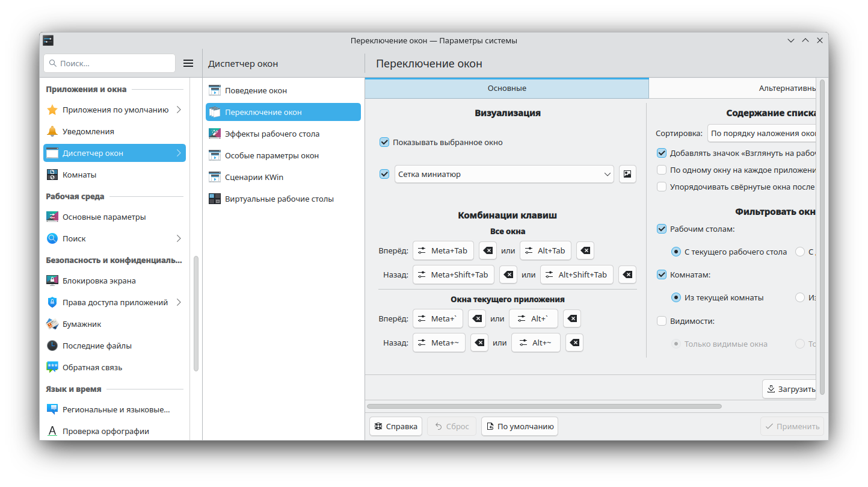Toggle Добавлять значок «Взглянуть на рабочий стол»
This screenshot has height=487, width=868.
pyautogui.click(x=662, y=153)
